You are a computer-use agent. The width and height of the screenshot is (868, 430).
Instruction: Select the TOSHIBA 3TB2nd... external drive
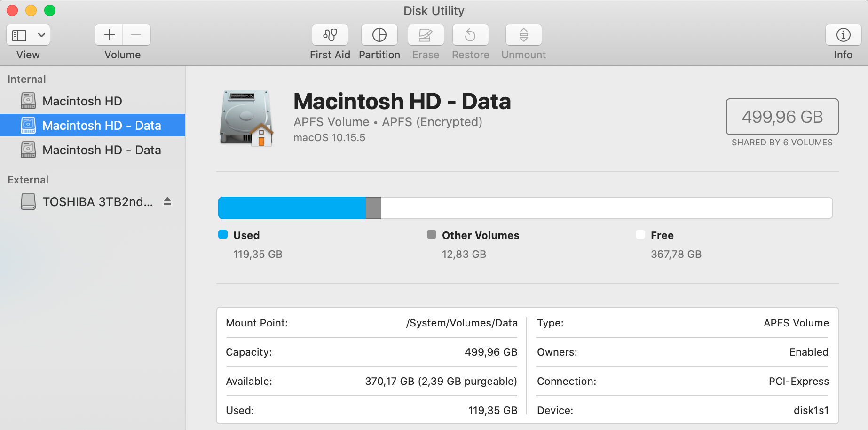(93, 202)
